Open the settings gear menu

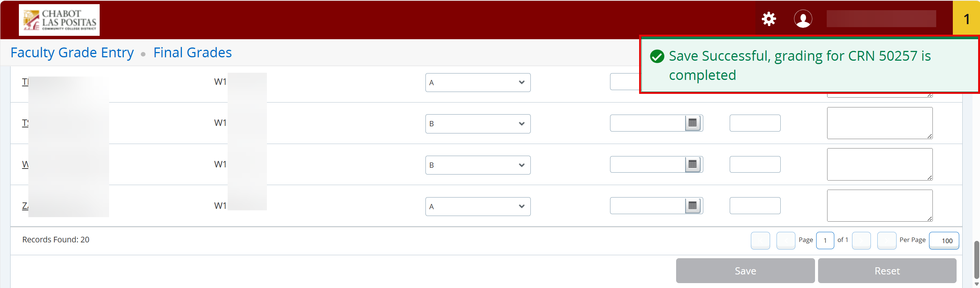coord(769,19)
